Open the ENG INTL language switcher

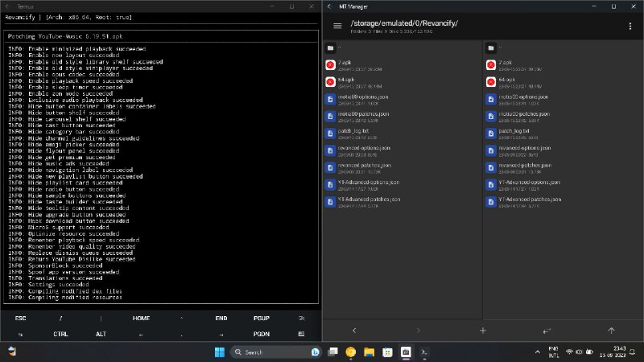[x=554, y=352]
